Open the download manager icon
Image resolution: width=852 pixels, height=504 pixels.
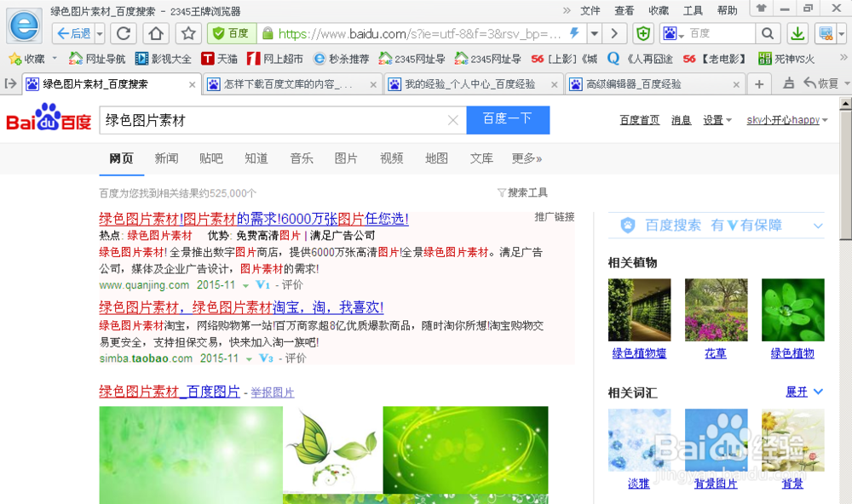point(797,34)
